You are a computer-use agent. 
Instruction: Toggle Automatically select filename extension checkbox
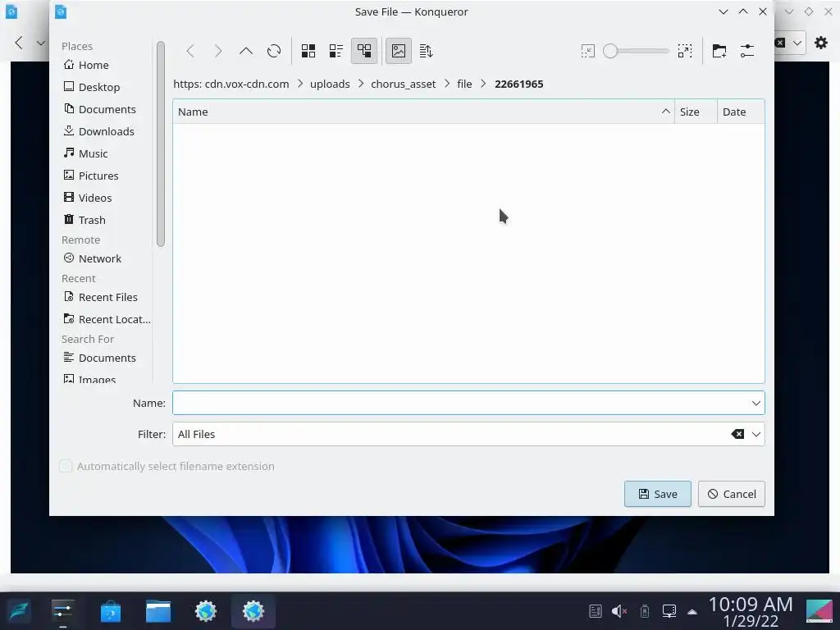66,466
